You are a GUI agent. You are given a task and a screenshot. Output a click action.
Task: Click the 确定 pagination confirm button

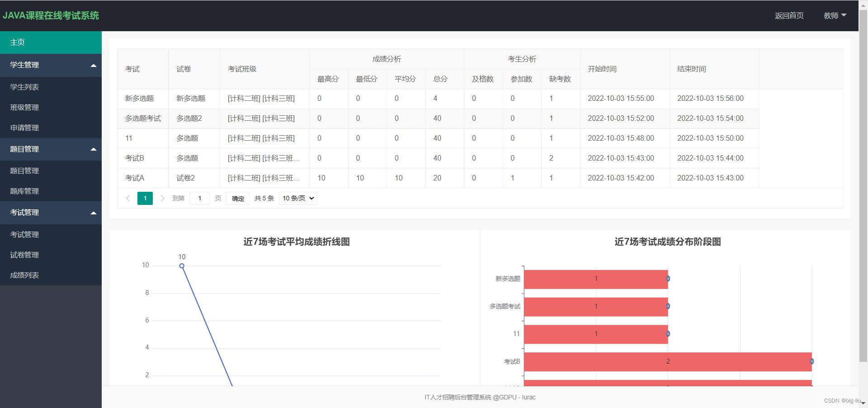click(x=237, y=198)
